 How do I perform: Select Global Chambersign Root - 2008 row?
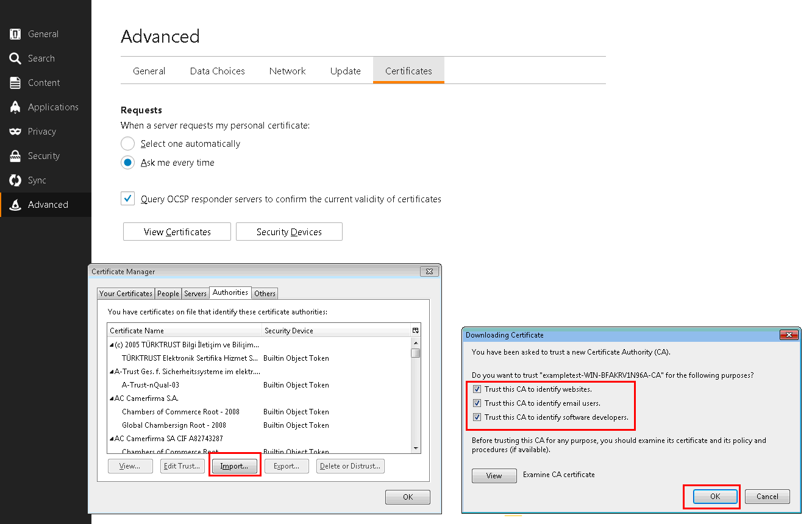[259, 425]
